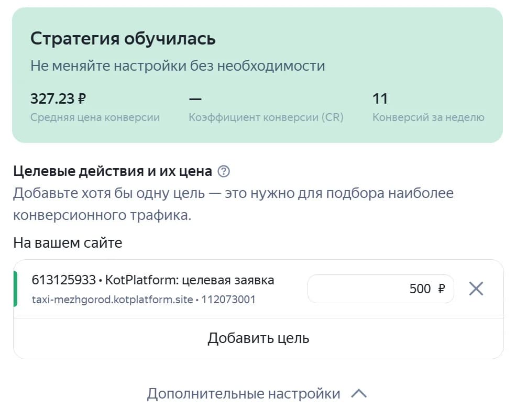The height and width of the screenshot is (420, 516).
Task: Click taxi-mezhgorod.kotplatform.site counter text
Action: pyautogui.click(x=144, y=300)
